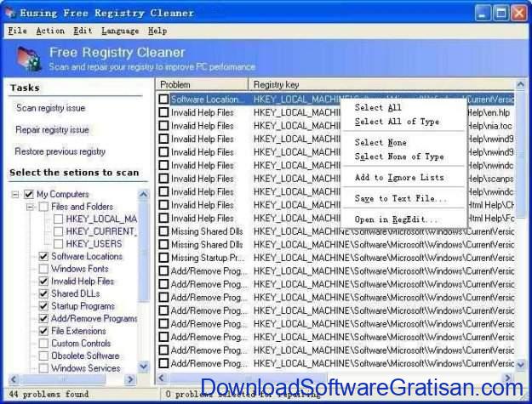Open the Help menu
The width and height of the screenshot is (532, 404).
click(x=157, y=31)
